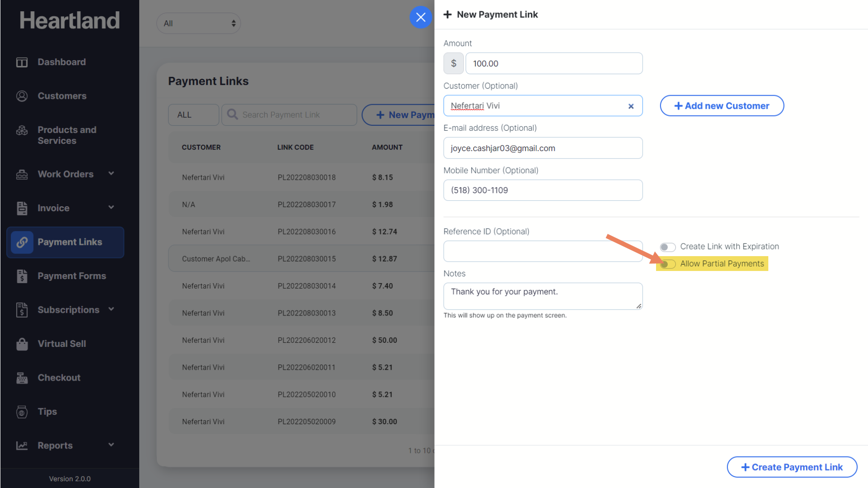Viewport: 868px width, 488px height.
Task: Click the Notes text area
Action: (543, 296)
